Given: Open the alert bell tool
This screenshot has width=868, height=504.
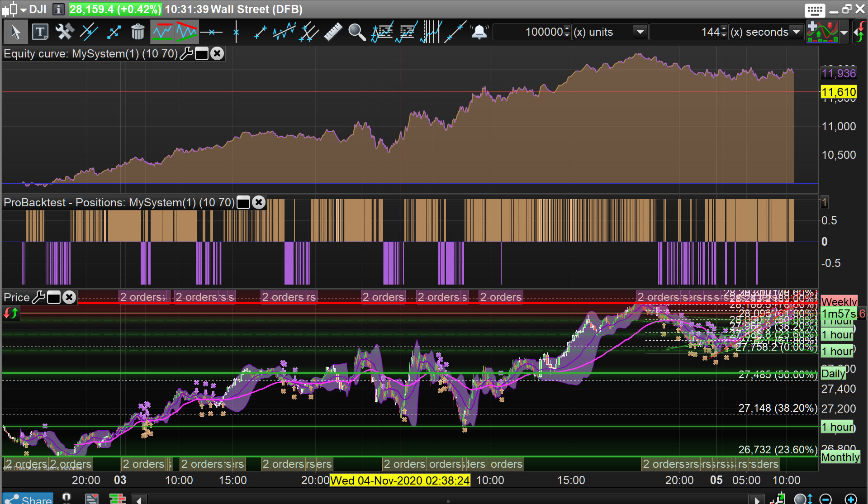Looking at the screenshot, I should pyautogui.click(x=479, y=32).
